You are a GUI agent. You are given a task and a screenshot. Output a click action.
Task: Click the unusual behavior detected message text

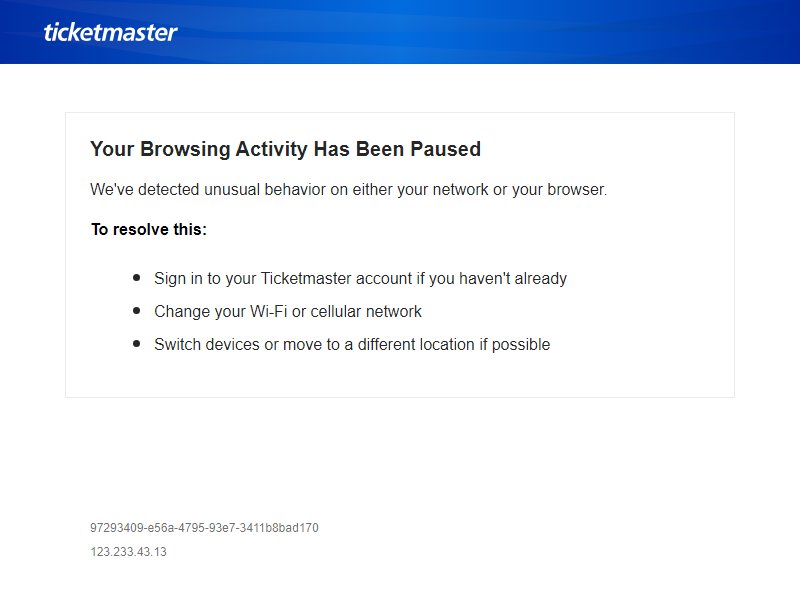[x=348, y=189]
